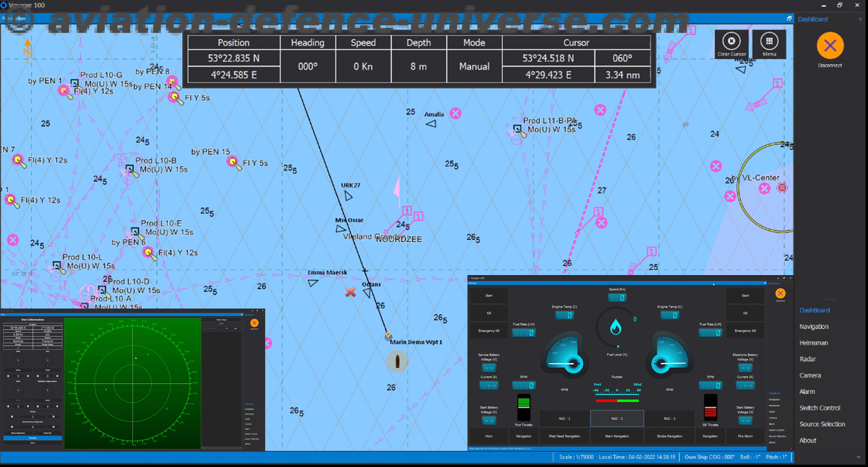Image resolution: width=868 pixels, height=467 pixels.
Task: Click the orange Disconnect icon
Action: (x=830, y=46)
